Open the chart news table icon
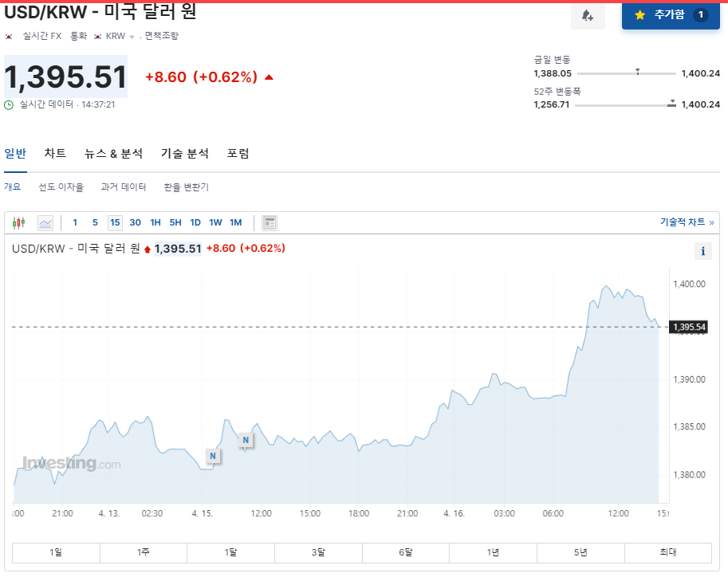 270,223
